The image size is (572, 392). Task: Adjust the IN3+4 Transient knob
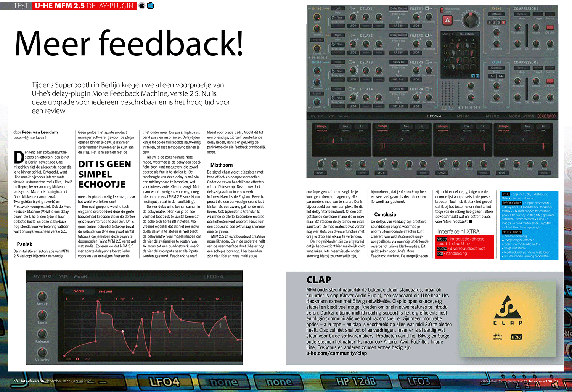click(x=317, y=82)
